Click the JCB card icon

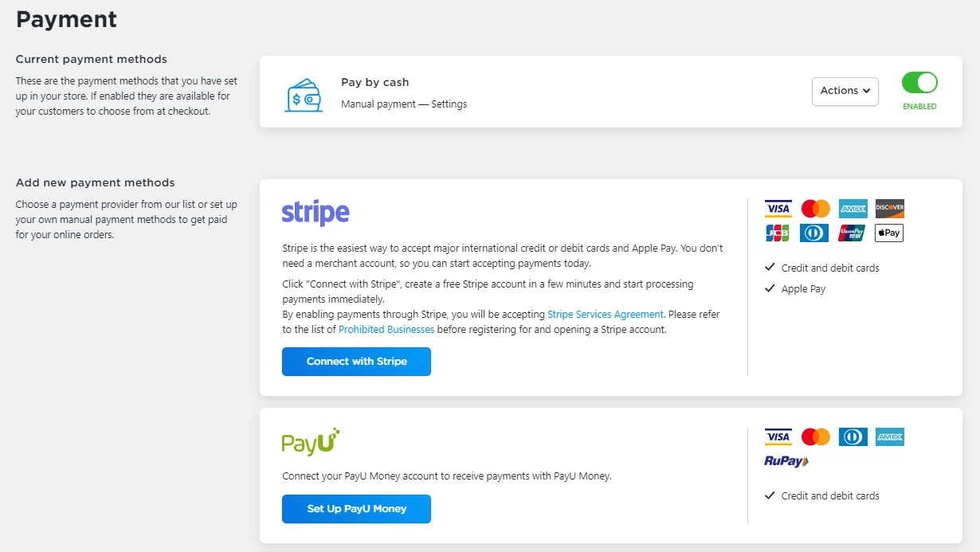[778, 233]
